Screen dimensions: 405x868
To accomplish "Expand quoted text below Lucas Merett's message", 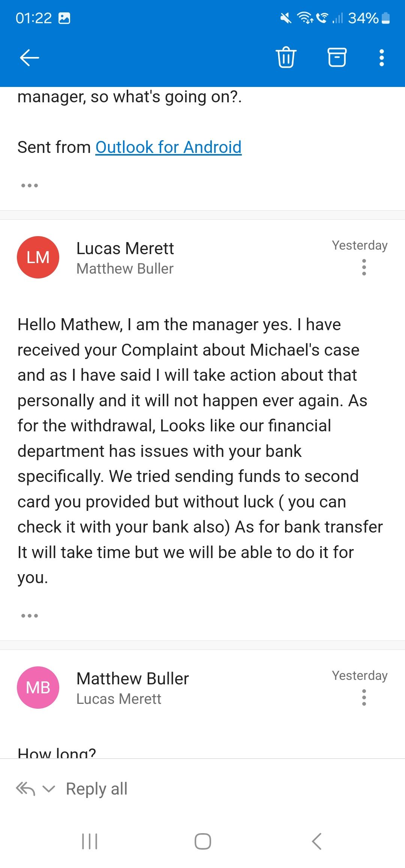I will click(30, 616).
